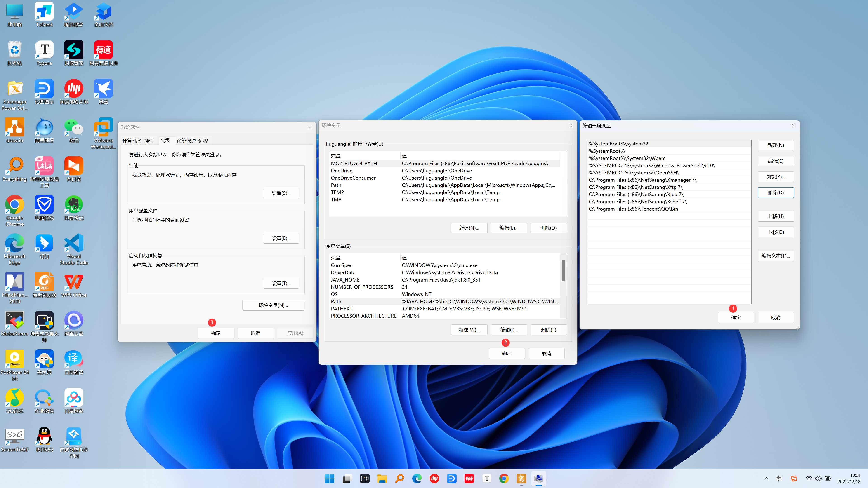Switch to the 硬件 tab

point(149,141)
